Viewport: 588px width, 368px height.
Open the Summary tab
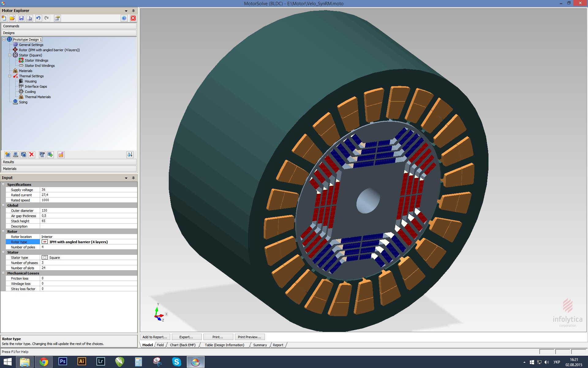(260, 345)
